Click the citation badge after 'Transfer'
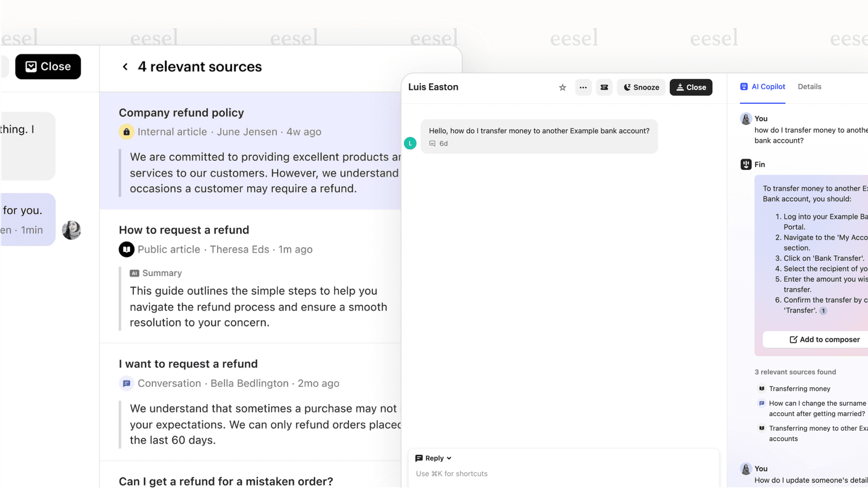 (823, 310)
